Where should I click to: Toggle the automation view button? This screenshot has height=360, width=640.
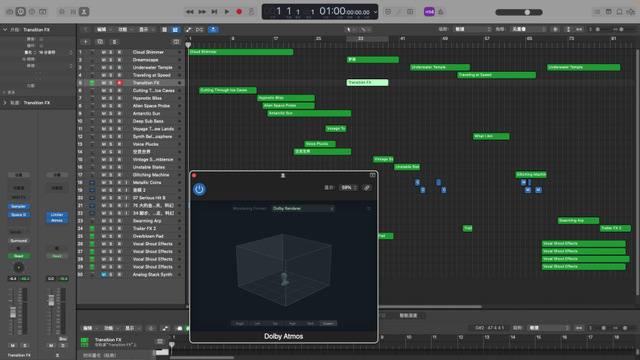point(188,29)
